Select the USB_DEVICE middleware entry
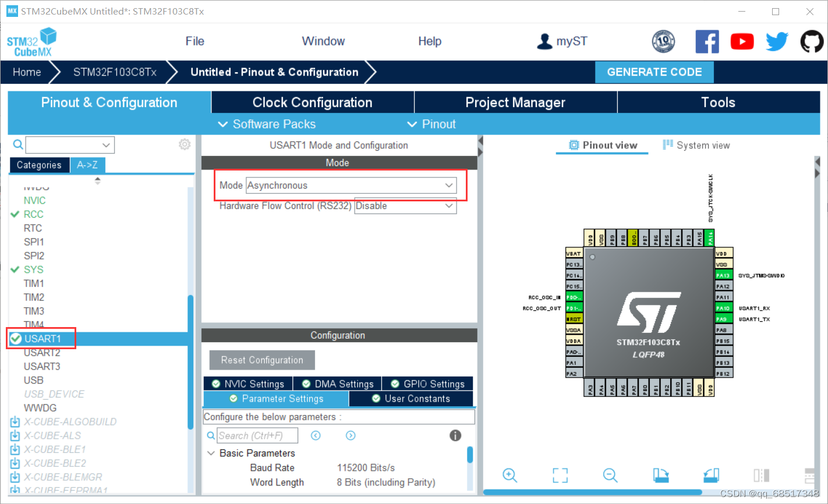 [54, 393]
